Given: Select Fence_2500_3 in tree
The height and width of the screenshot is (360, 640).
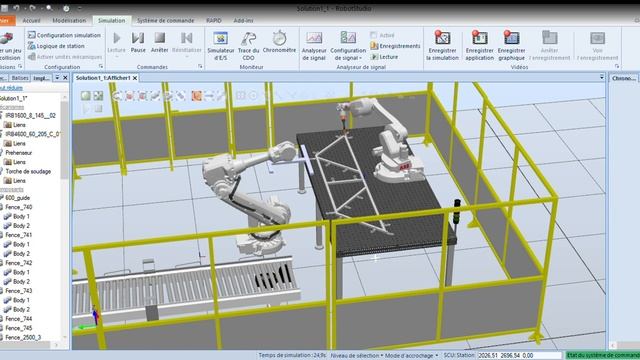Looking at the screenshot, I should [x=23, y=338].
